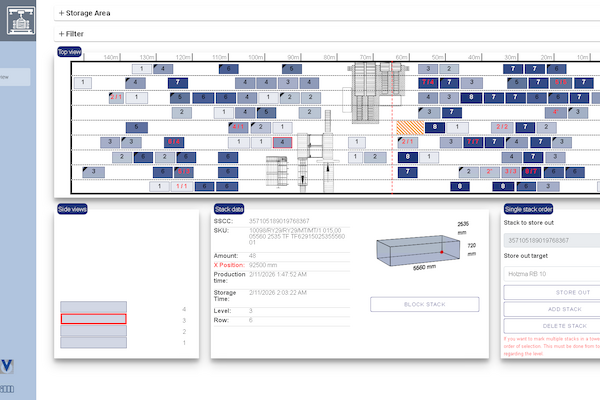Click the red dot on 3D stack

point(441,251)
